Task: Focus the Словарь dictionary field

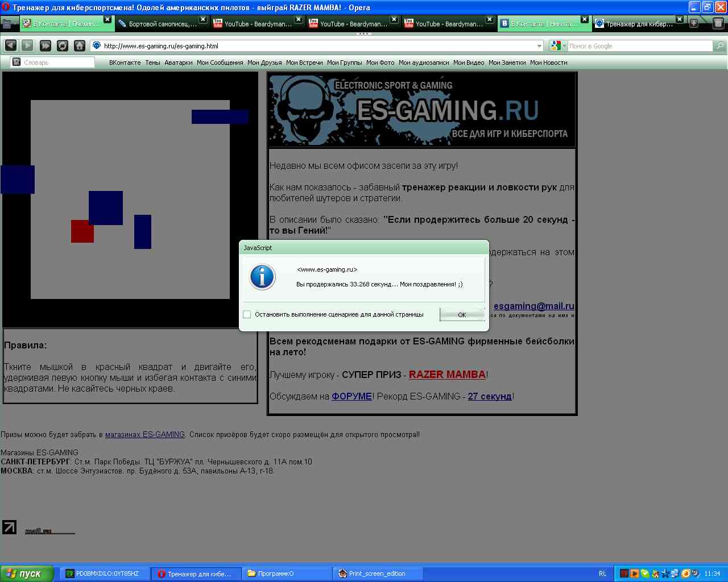Action: (52, 63)
